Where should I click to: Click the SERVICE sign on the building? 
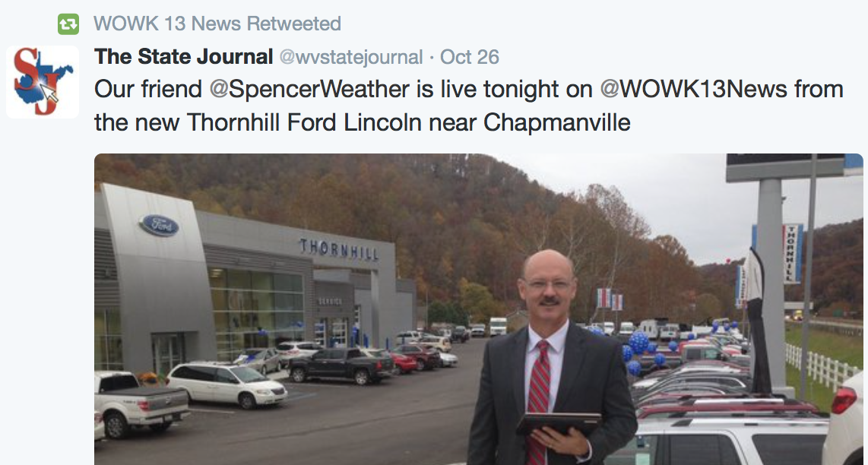[x=330, y=302]
